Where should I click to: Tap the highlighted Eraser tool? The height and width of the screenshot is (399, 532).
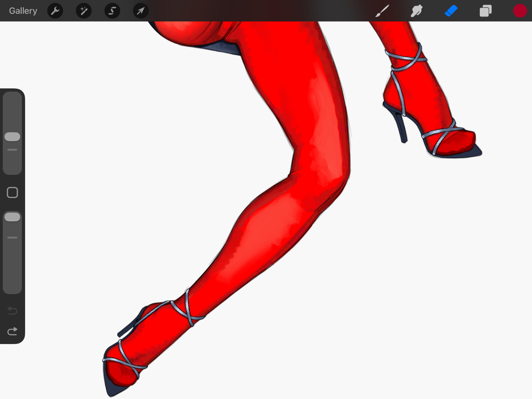pyautogui.click(x=451, y=11)
